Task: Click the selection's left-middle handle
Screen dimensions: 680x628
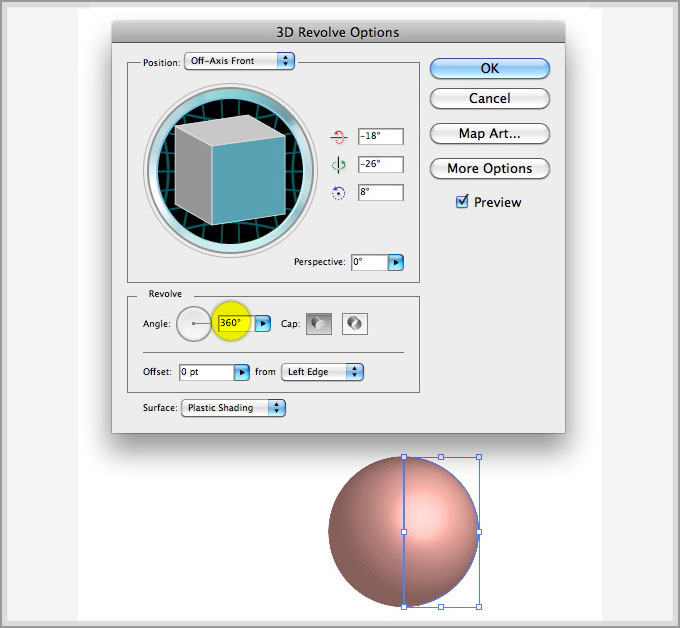Action: (x=404, y=532)
